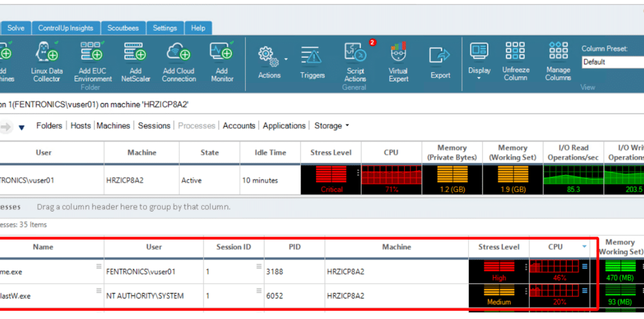Expand the navigation history dropdown arrow

click(x=22, y=128)
